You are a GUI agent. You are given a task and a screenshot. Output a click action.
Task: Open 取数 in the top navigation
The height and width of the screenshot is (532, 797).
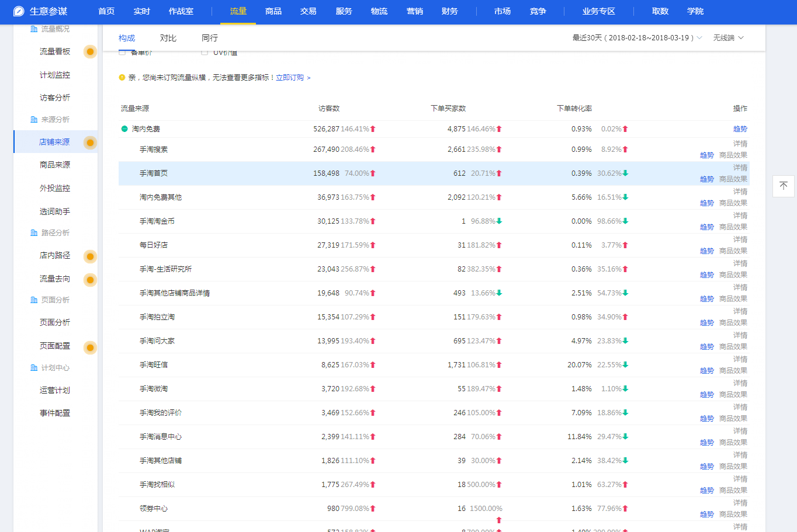point(660,11)
